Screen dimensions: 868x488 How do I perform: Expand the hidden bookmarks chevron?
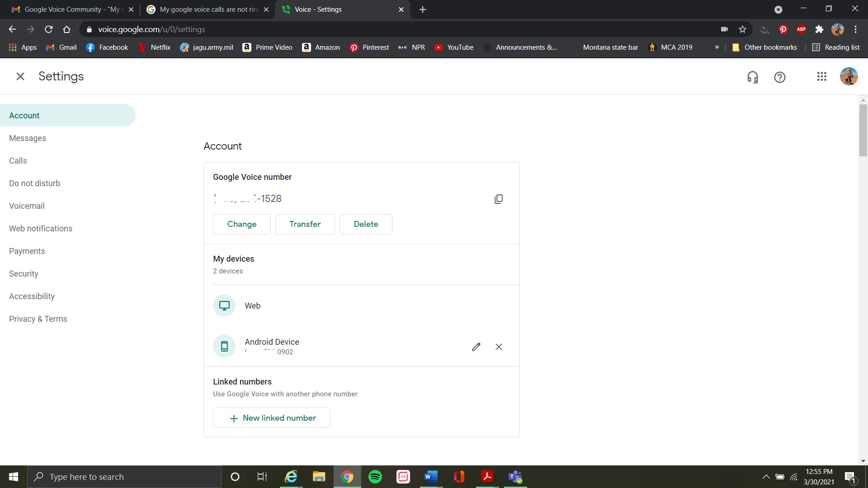(x=717, y=47)
